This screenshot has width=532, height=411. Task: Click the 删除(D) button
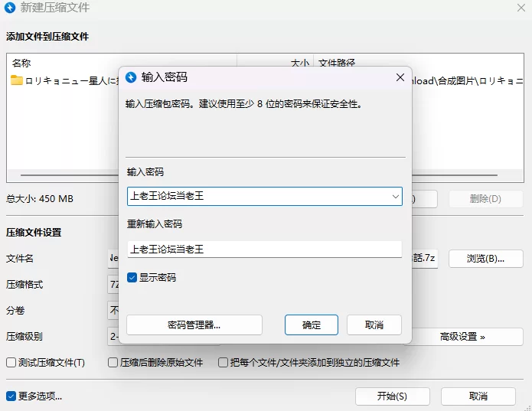(486, 199)
